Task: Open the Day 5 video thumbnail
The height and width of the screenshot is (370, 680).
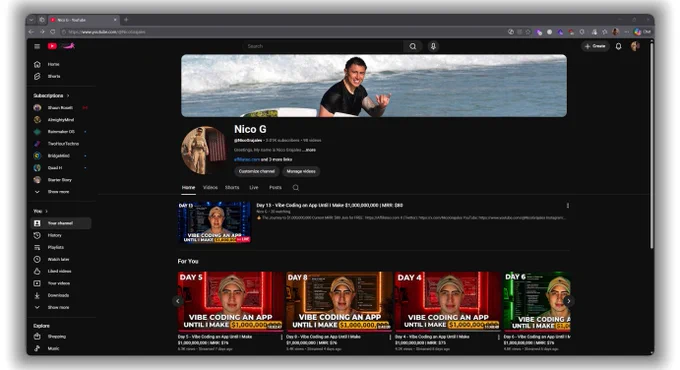Action: coord(231,301)
